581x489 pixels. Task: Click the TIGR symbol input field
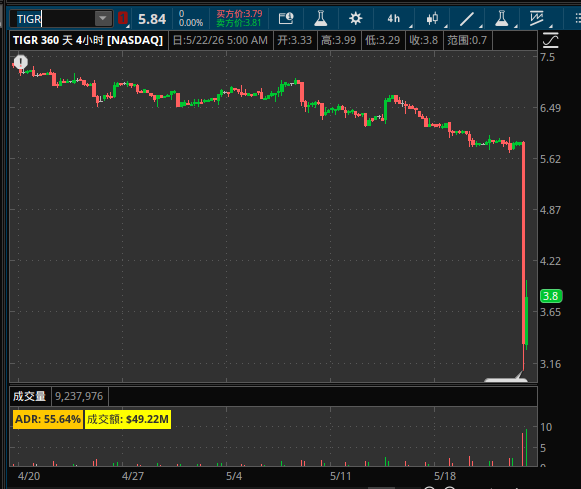click(52, 19)
